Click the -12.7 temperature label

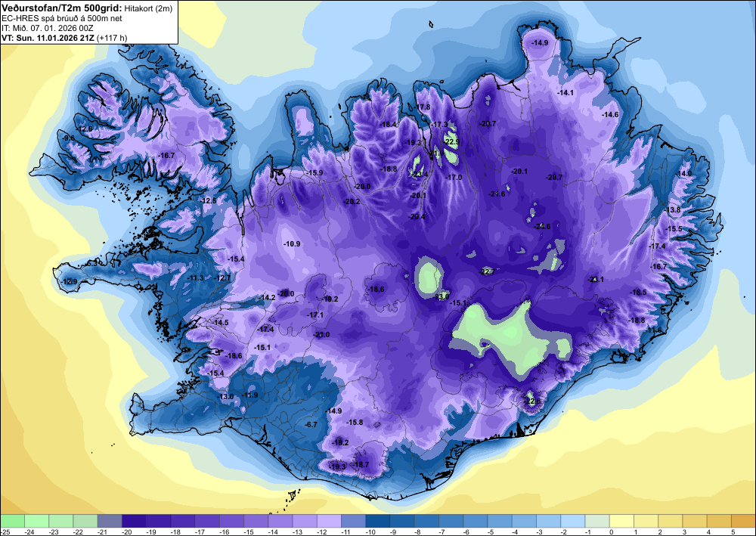[223, 278]
